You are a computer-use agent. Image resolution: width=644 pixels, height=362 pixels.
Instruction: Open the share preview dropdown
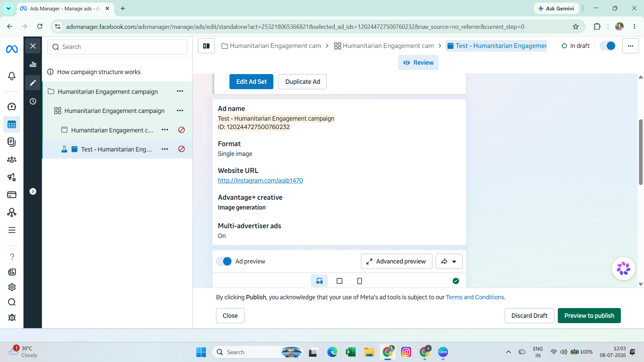pos(449,261)
